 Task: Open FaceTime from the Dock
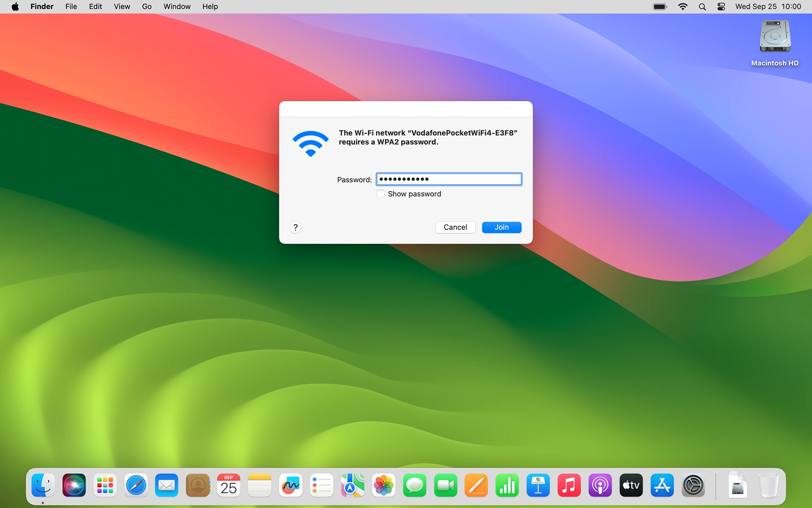click(446, 486)
